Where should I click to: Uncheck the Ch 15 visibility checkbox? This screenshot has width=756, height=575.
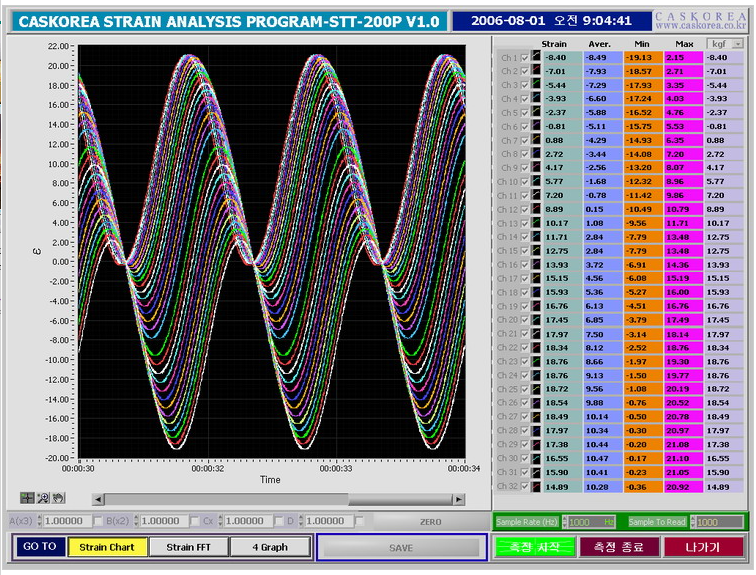(x=525, y=251)
